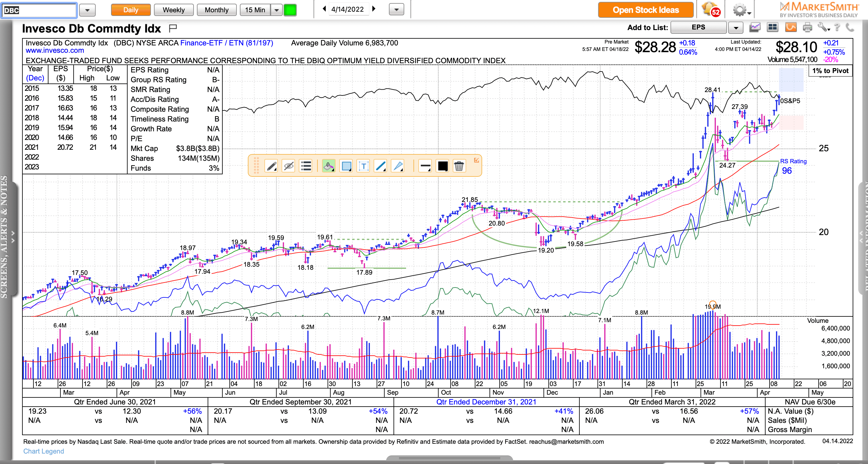Image resolution: width=868 pixels, height=464 pixels.
Task: Click the 0S&P5 index line label
Action: click(x=790, y=101)
